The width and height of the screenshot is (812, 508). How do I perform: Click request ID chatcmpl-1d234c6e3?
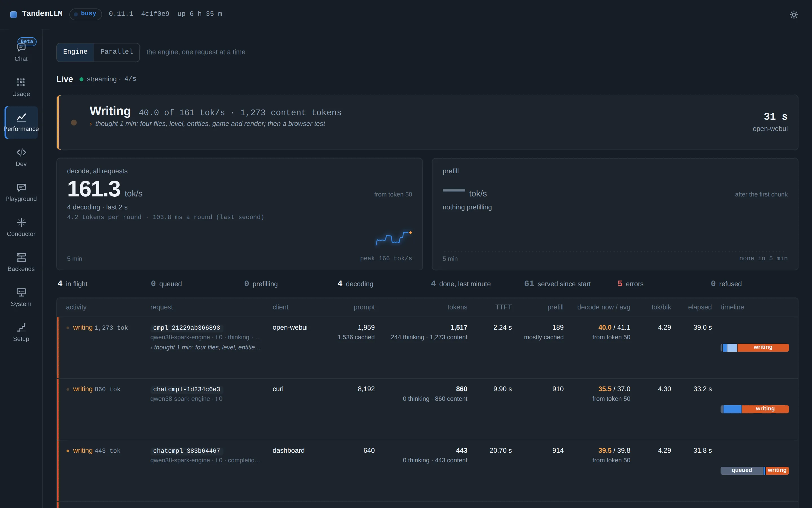tap(187, 389)
